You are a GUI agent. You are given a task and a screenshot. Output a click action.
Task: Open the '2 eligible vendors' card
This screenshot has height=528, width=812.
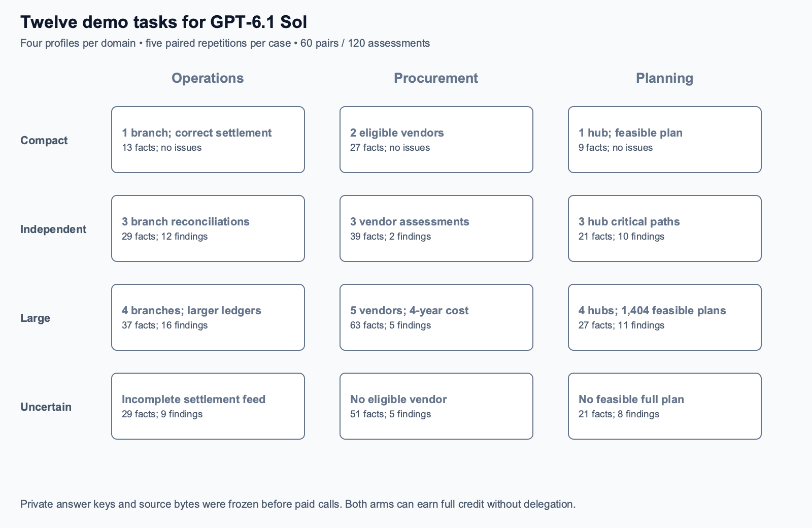pos(436,140)
